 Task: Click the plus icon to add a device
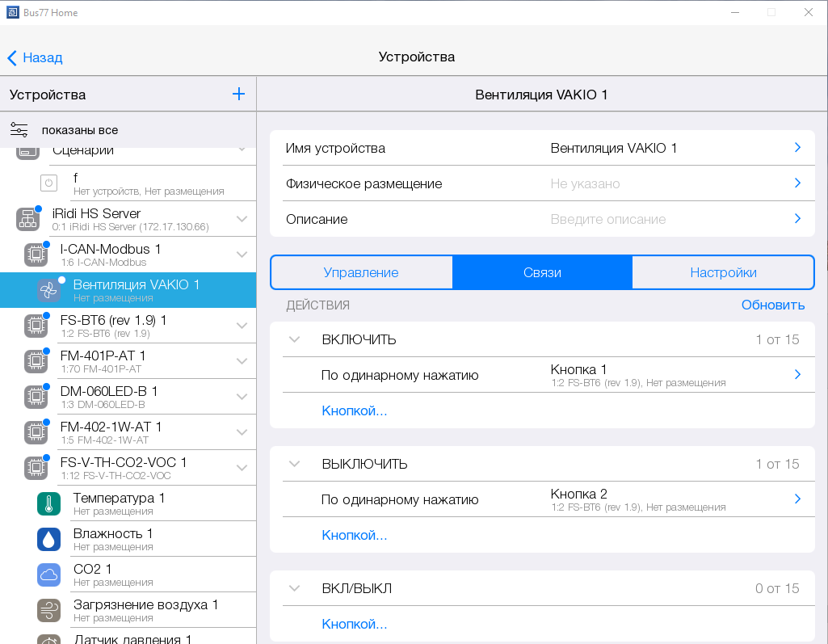pyautogui.click(x=238, y=94)
